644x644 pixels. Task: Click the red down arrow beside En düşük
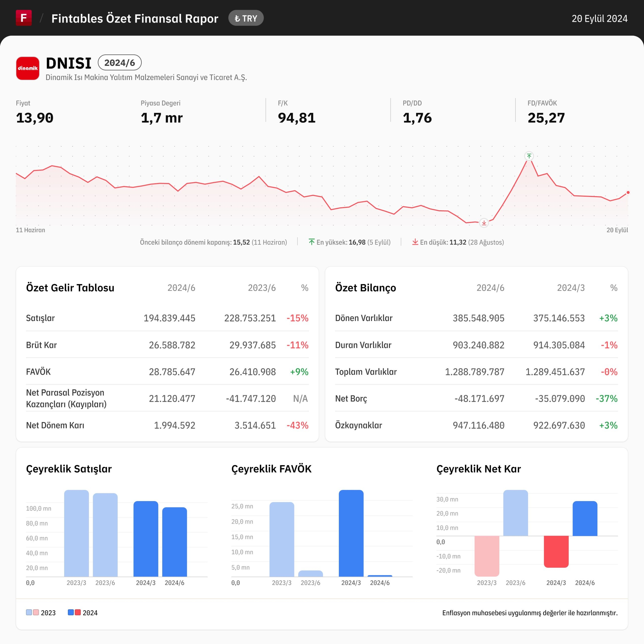point(415,242)
